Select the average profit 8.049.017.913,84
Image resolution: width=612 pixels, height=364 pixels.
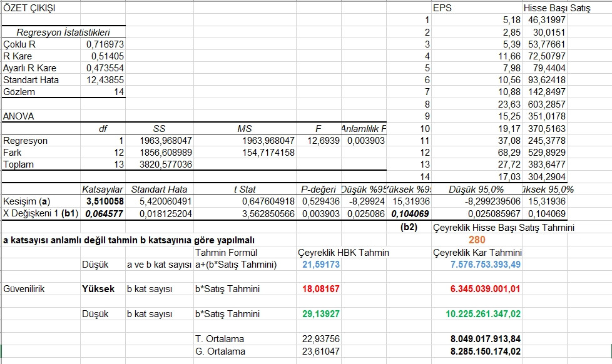[x=486, y=338]
